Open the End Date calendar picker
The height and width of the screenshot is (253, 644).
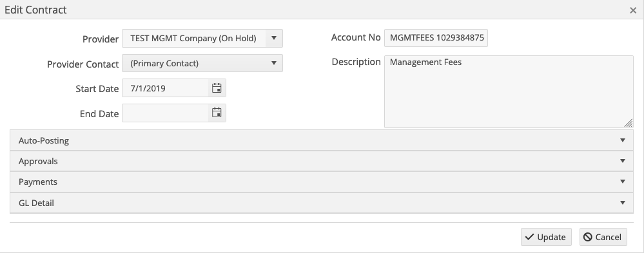217,113
